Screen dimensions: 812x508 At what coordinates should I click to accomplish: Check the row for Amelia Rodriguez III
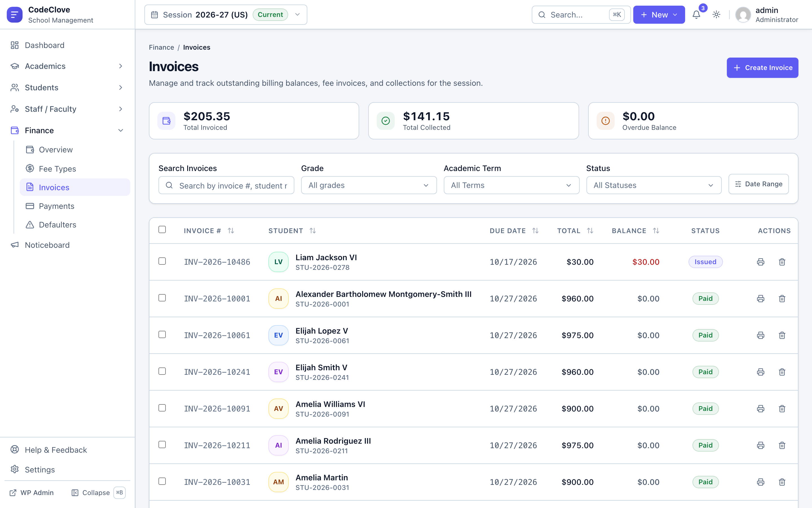[x=162, y=444]
